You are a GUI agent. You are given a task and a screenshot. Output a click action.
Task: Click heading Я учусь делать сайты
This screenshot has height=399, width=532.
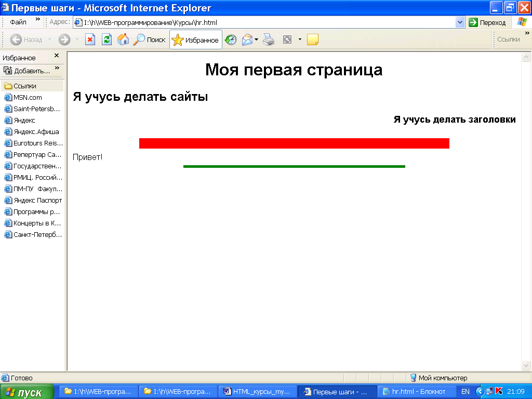pyautogui.click(x=140, y=97)
